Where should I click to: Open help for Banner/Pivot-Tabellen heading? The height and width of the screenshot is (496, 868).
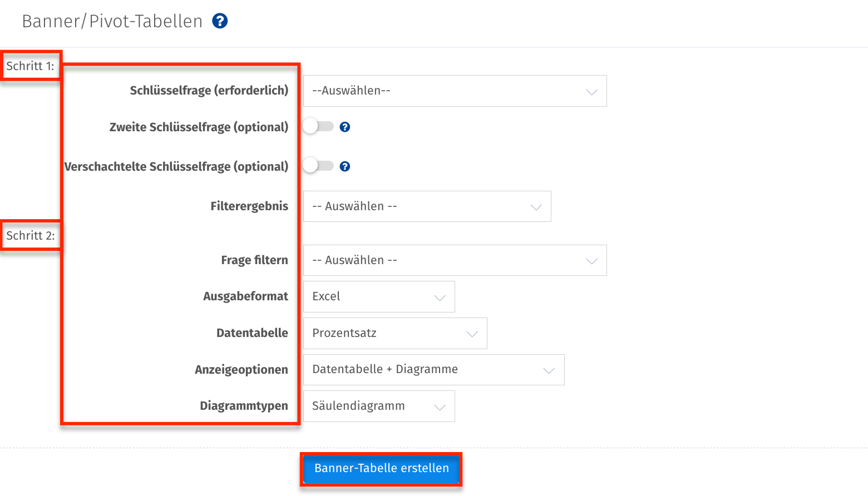click(219, 21)
